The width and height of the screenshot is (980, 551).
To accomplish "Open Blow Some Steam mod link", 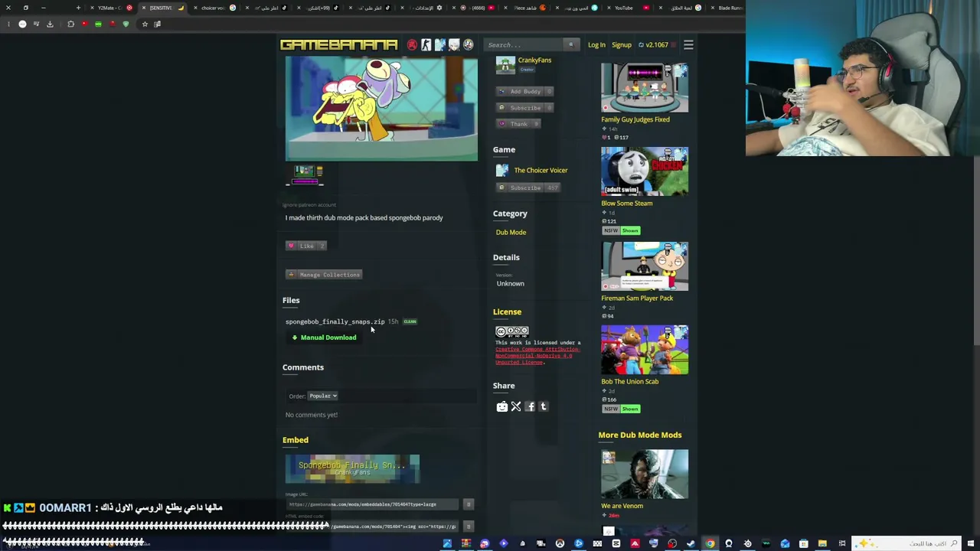I will click(627, 204).
